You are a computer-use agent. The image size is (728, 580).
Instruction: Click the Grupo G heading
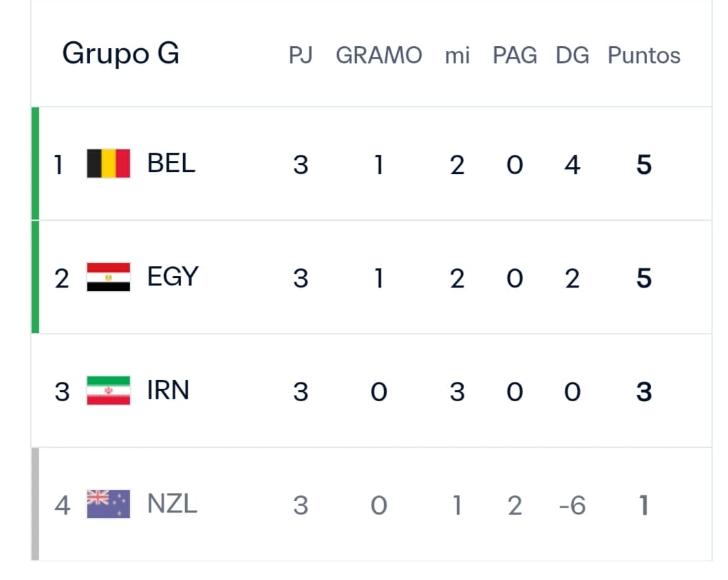[120, 54]
